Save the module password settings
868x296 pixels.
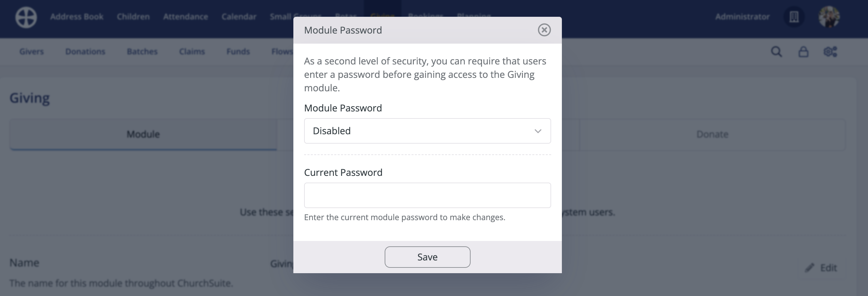pos(427,257)
